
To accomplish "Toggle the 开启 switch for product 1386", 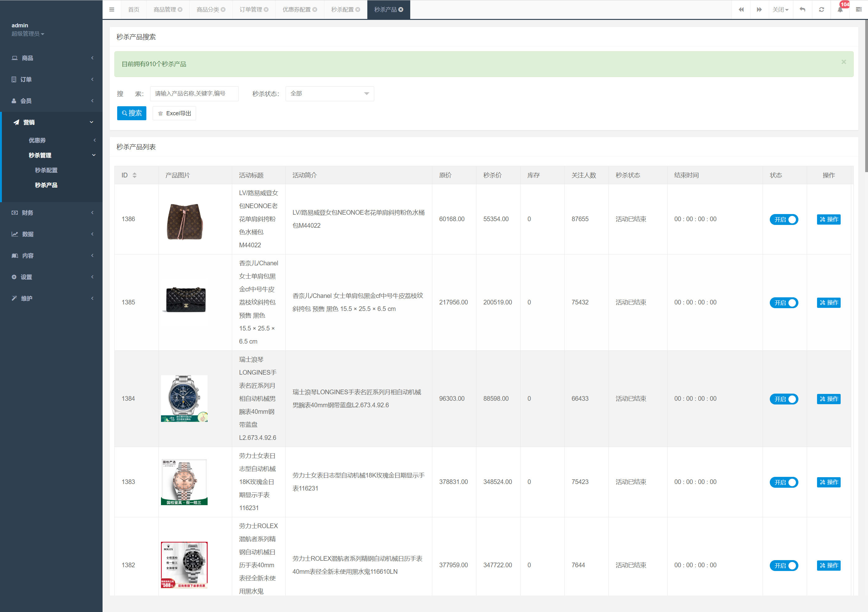I will [784, 219].
